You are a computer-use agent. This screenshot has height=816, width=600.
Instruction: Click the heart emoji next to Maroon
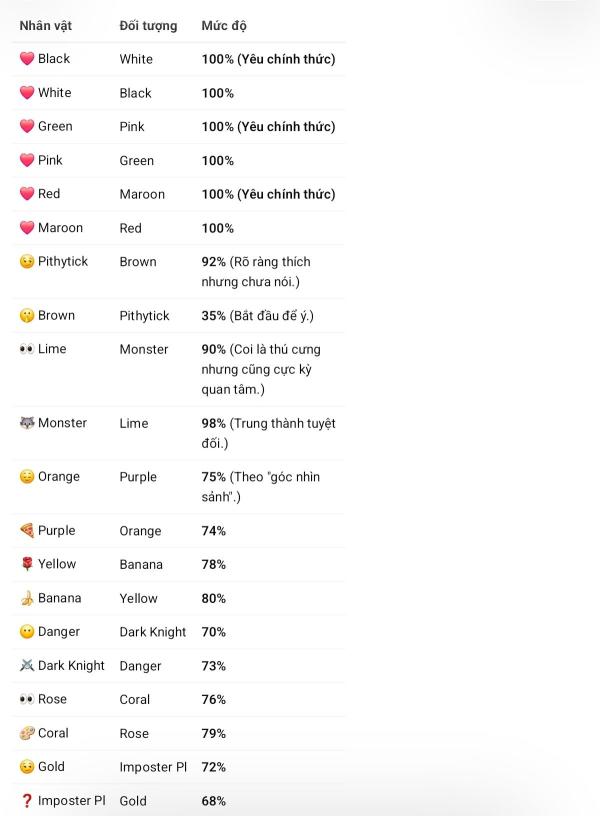[x=27, y=228]
